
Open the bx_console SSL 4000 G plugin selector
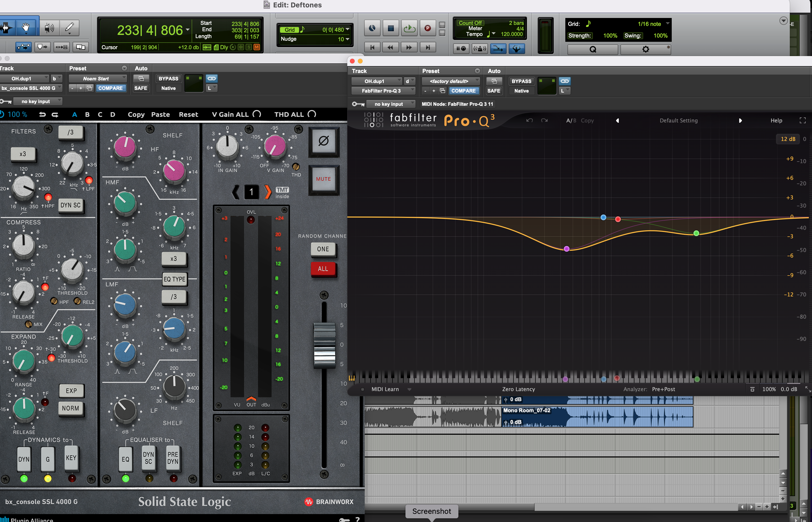[x=31, y=88]
